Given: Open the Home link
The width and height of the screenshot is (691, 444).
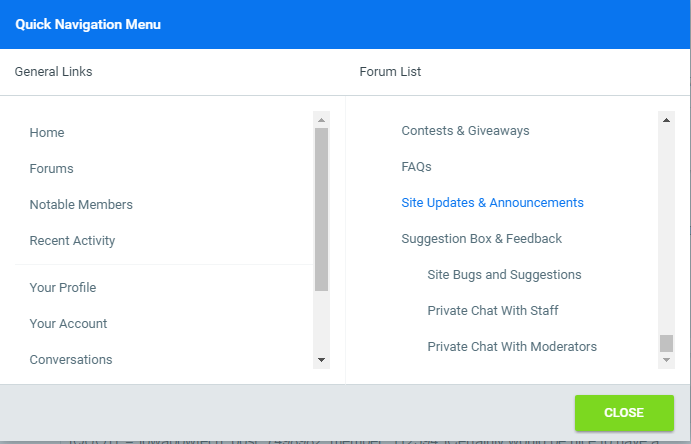Looking at the screenshot, I should pos(47,133).
